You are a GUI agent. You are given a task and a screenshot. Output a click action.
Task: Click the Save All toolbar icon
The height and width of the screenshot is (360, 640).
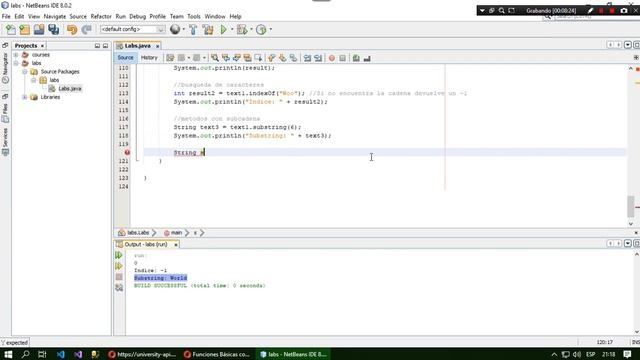pos(53,29)
